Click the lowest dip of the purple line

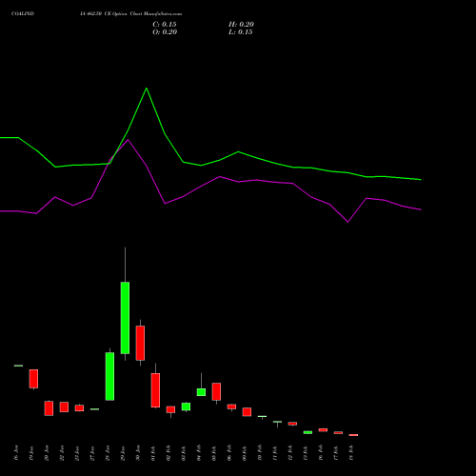(x=348, y=222)
